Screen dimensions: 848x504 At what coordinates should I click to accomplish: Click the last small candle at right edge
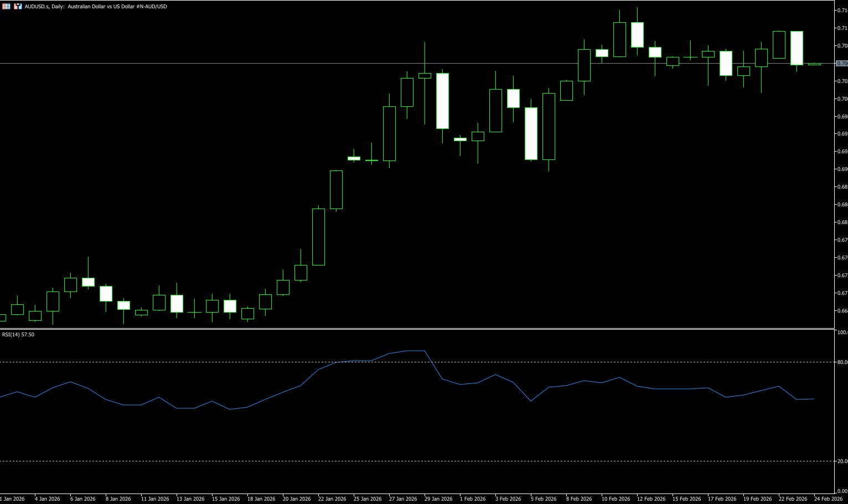814,64
